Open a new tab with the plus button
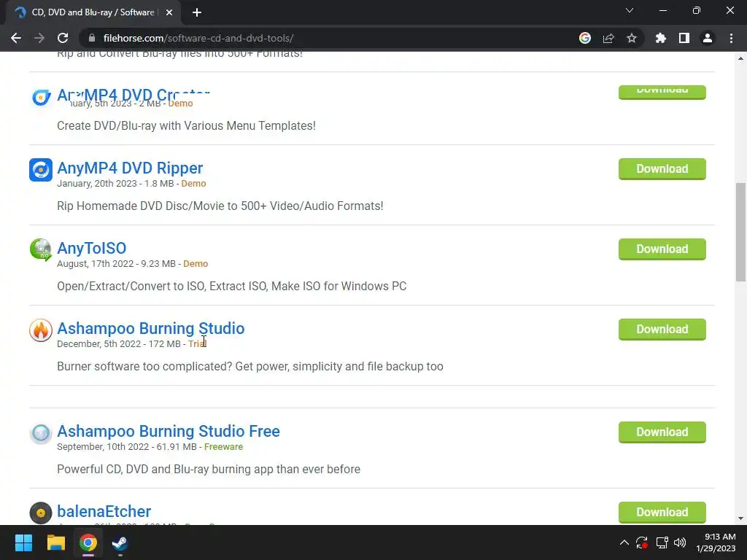This screenshot has height=560, width=747. coord(197,12)
